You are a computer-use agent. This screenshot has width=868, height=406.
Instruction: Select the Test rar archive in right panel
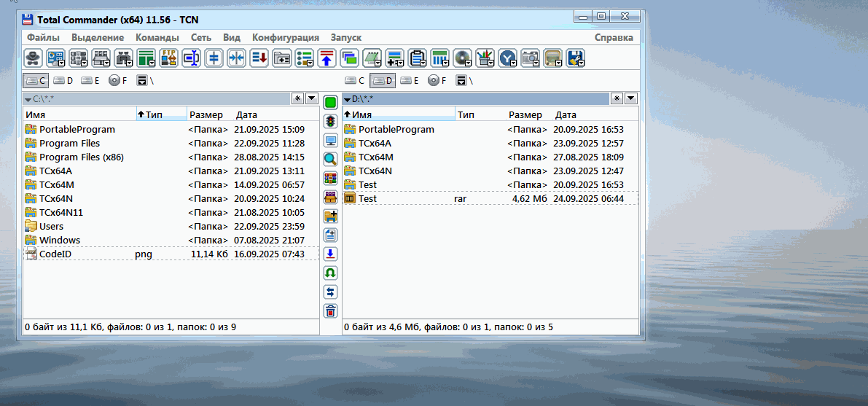coord(367,198)
